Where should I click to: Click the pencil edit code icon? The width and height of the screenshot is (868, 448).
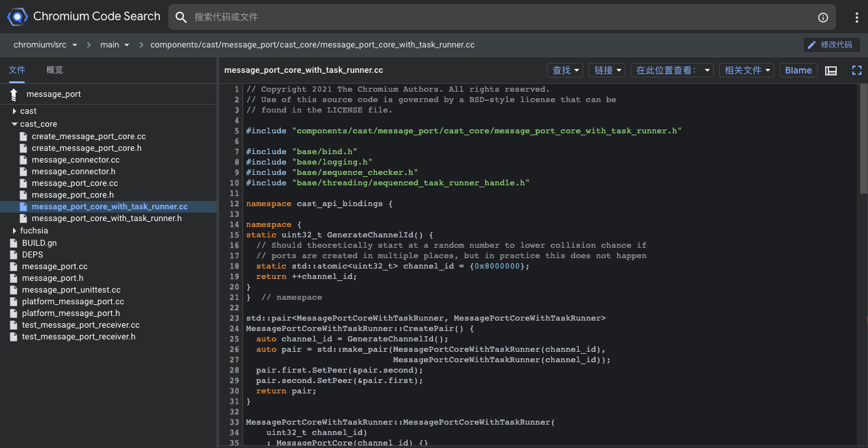tap(811, 45)
